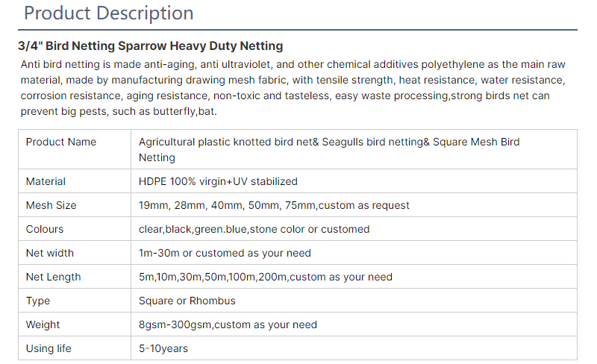The image size is (597, 364).
Task: Click the 3/4" Bird Netting Sparrow title
Action: click(150, 46)
